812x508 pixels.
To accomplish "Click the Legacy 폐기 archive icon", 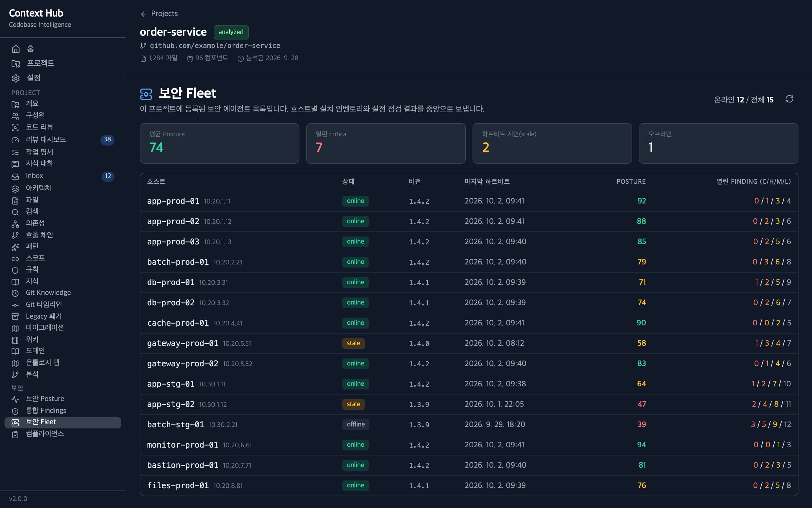I will point(15,316).
